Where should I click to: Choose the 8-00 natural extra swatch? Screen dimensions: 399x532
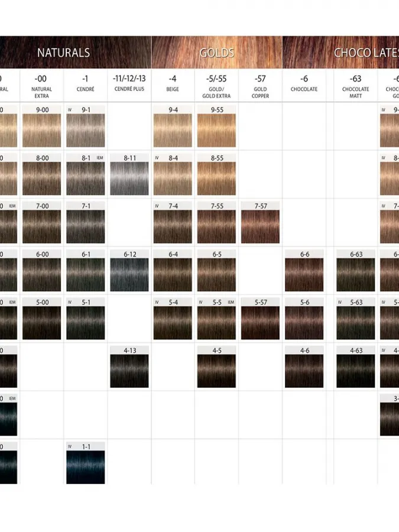click(42, 174)
